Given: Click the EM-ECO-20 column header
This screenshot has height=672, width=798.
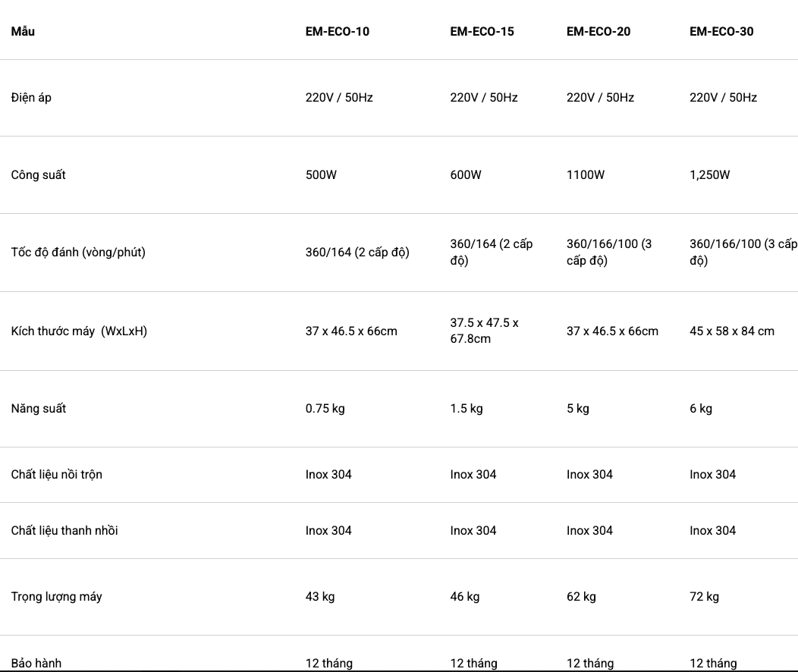Looking at the screenshot, I should tap(598, 32).
